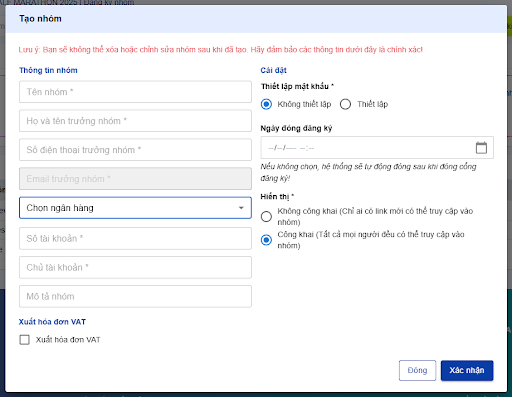
Task: Click the italic 'Nếu không chọn' hint text
Action: pyautogui.click(x=368, y=172)
